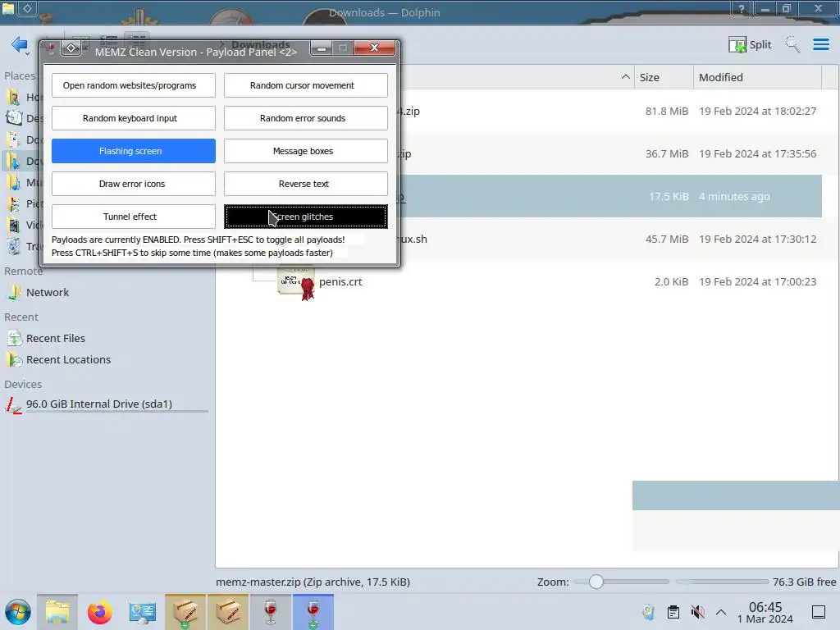Image resolution: width=840 pixels, height=630 pixels.
Task: Select the 36.7 MiB file row
Action: point(610,153)
